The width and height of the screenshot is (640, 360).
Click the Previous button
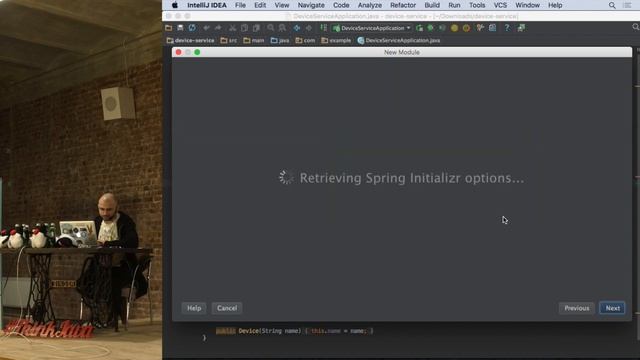[x=577, y=308]
